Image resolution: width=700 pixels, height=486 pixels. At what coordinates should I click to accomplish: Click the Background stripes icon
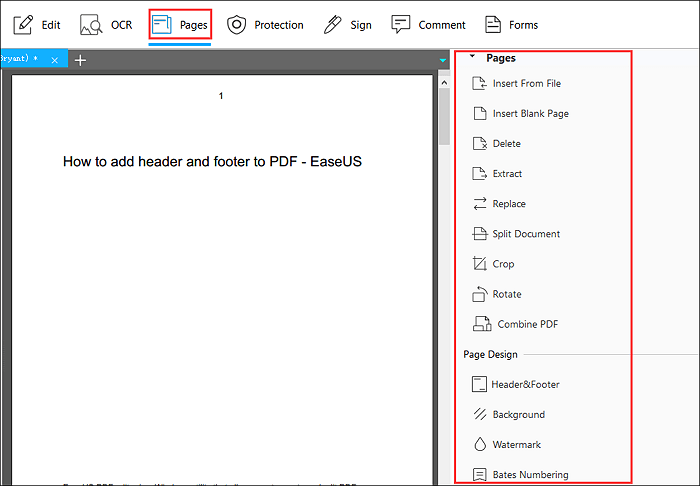point(480,414)
